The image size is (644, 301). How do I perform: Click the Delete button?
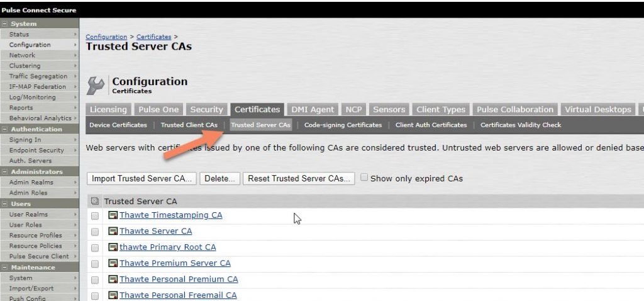pos(219,179)
